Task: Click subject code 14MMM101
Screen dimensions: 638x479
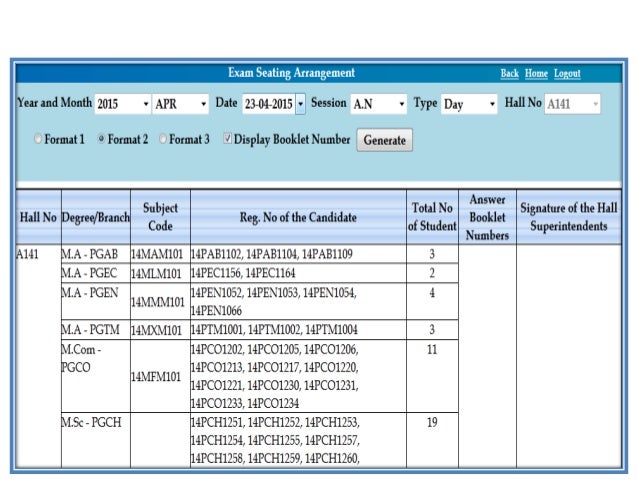Action: (x=160, y=302)
